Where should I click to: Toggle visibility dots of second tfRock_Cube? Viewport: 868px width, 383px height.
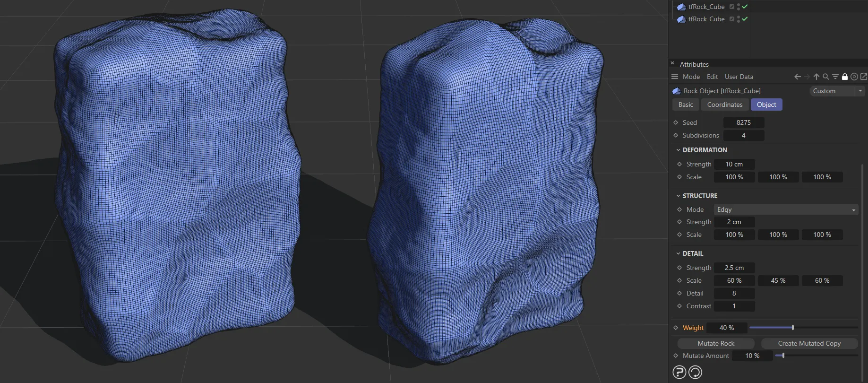tap(739, 19)
